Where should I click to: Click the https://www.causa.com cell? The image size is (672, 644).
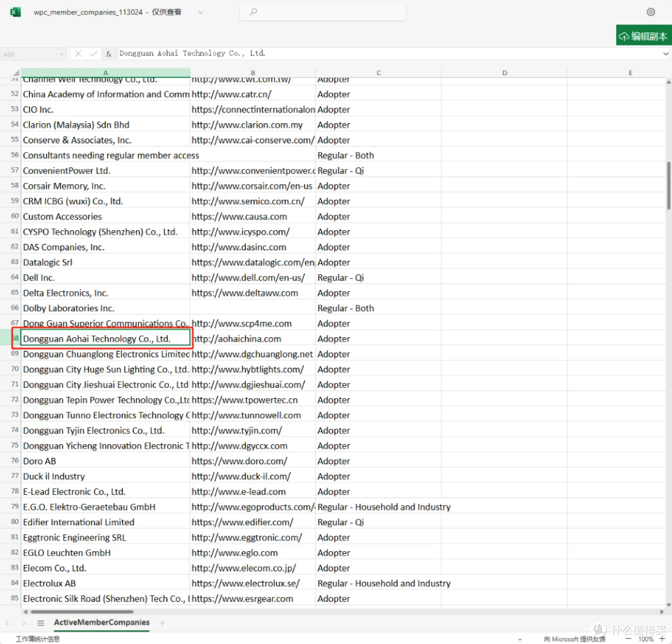coord(253,217)
